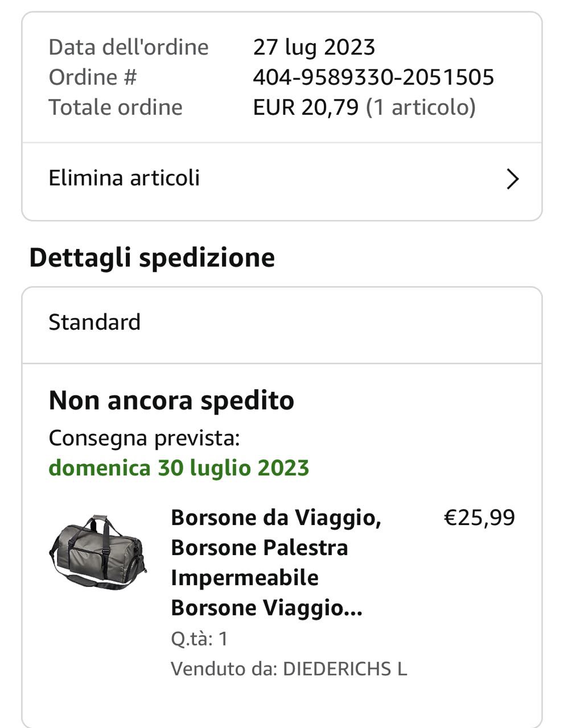Click the Totale ordine label

[x=116, y=107]
